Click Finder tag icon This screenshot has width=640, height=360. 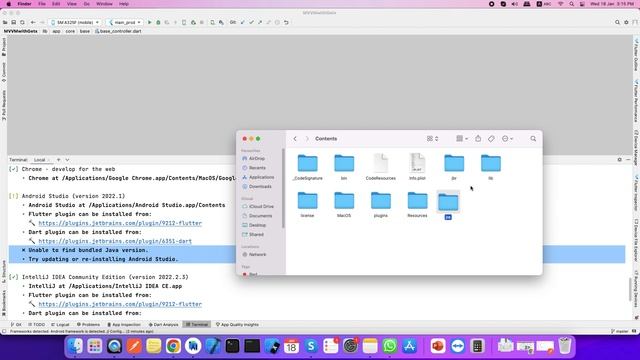[491, 139]
